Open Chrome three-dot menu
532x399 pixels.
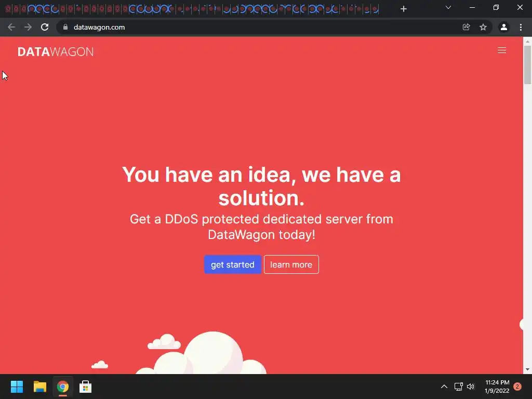521,27
